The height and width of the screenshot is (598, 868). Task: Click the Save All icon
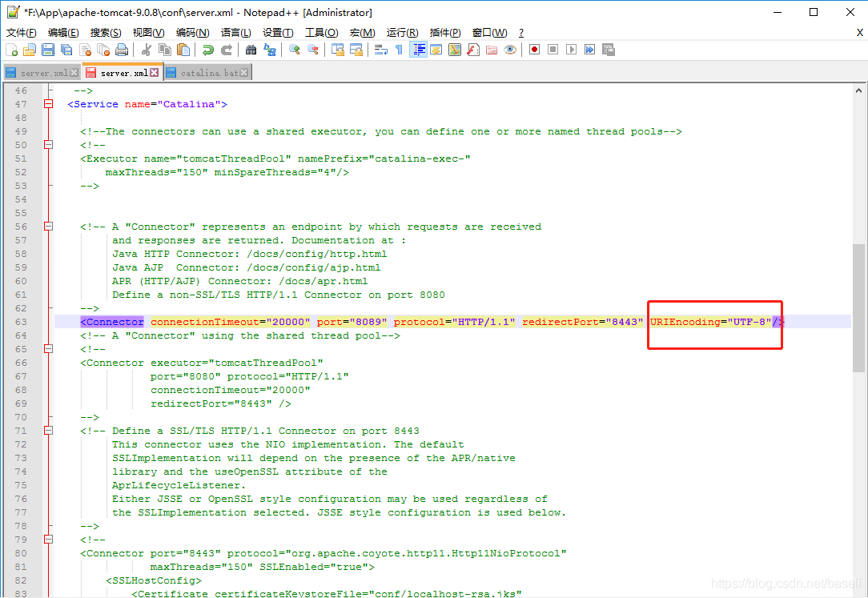tap(66, 50)
